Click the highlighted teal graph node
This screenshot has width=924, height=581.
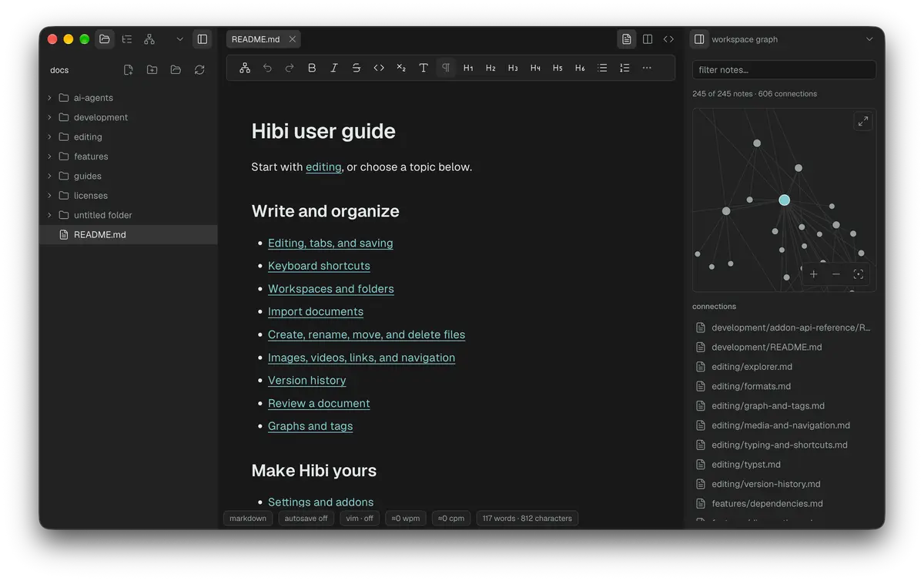[784, 200]
